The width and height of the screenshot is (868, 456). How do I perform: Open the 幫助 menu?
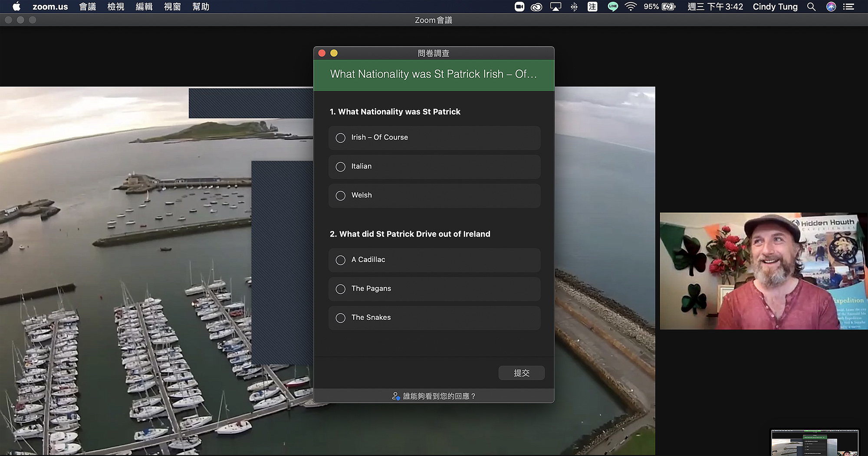coord(201,7)
